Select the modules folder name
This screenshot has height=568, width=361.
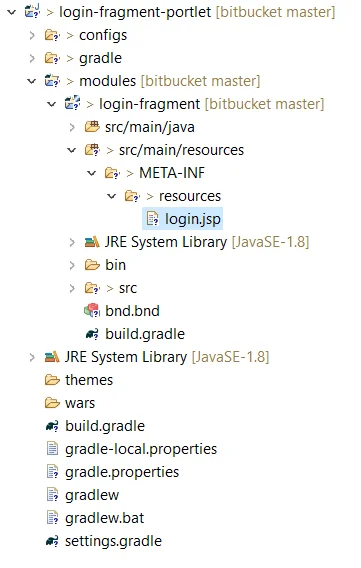(x=108, y=81)
